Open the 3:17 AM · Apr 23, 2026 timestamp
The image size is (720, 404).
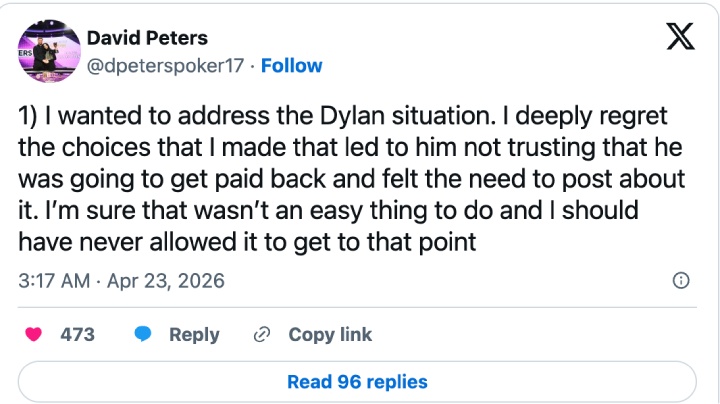(122, 280)
